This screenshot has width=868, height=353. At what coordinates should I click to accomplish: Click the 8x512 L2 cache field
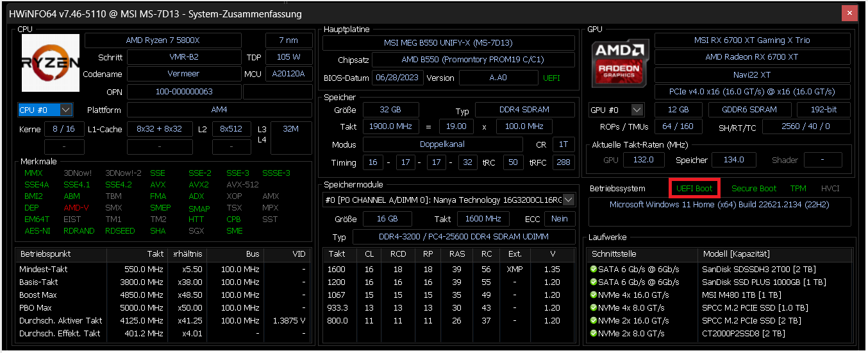click(231, 129)
